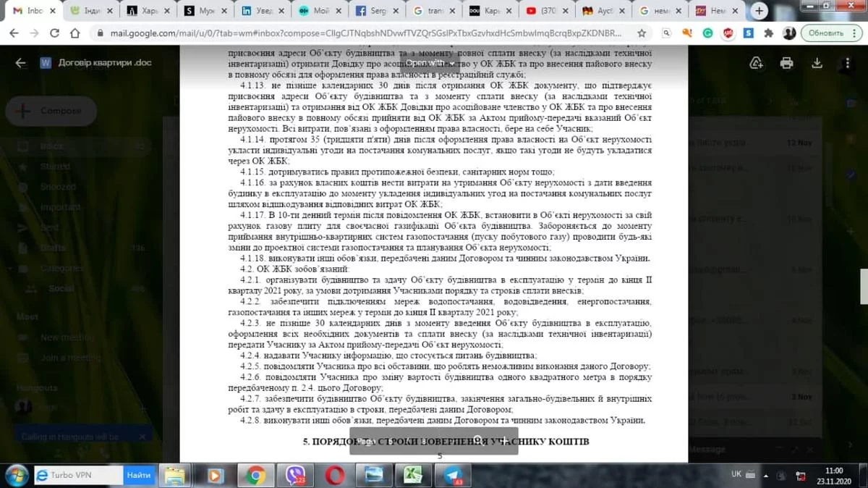
Task: Click the vertical scrollbar thumb on the right
Action: point(864,287)
